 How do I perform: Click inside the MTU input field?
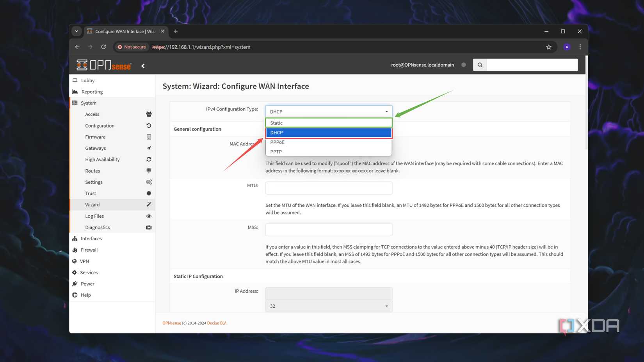pos(328,188)
